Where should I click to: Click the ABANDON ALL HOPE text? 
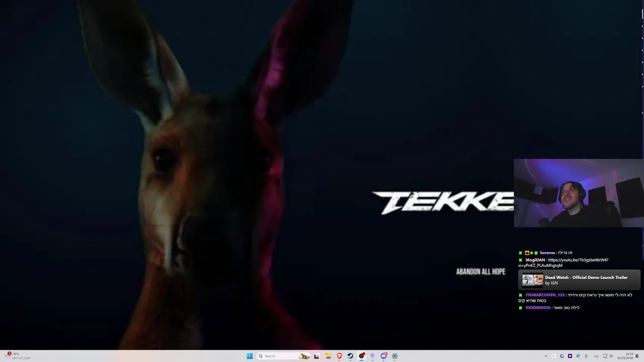(x=480, y=271)
